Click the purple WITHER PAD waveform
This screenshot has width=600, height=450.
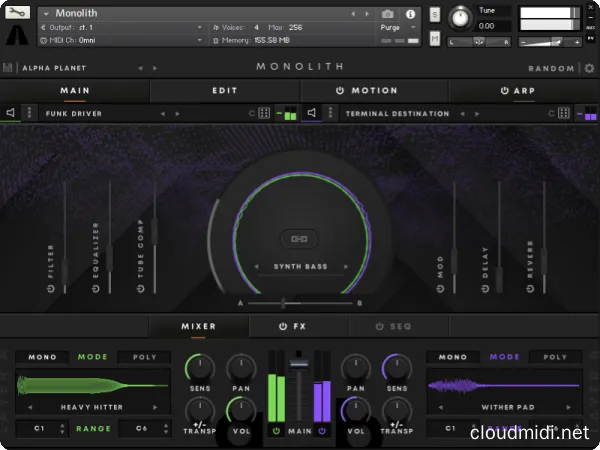coord(504,385)
